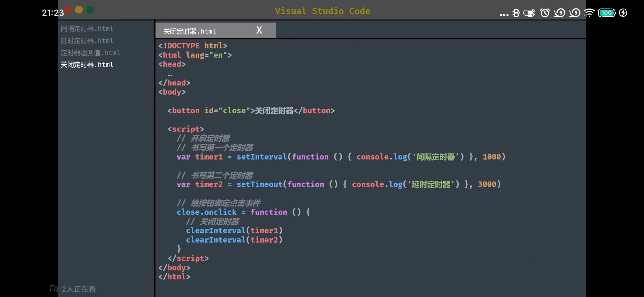Open 延时定时器.html from the sidebar
Screen dimensions: 644x297
tap(87, 41)
